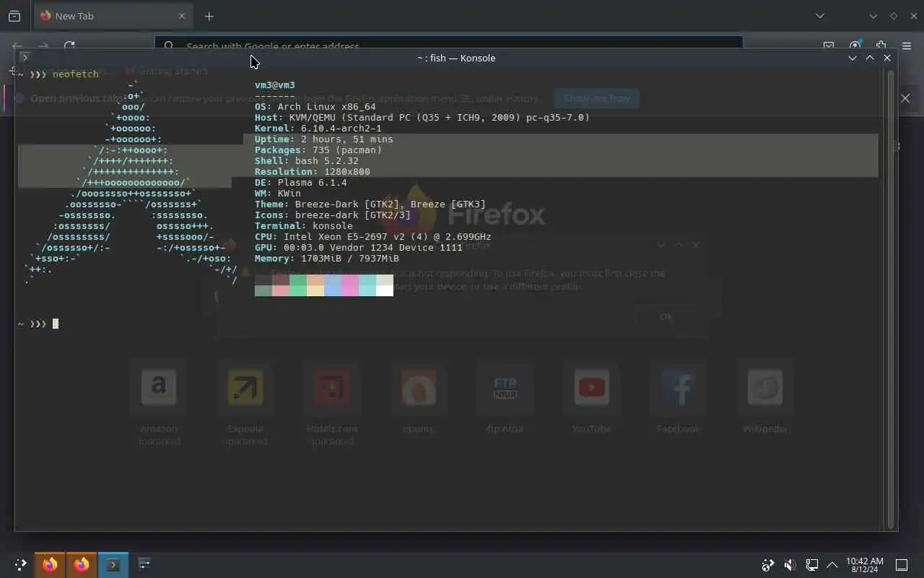Click the 'GPU: 00:03.0 Vendor 1234' line
924x578 pixels.
pos(359,248)
